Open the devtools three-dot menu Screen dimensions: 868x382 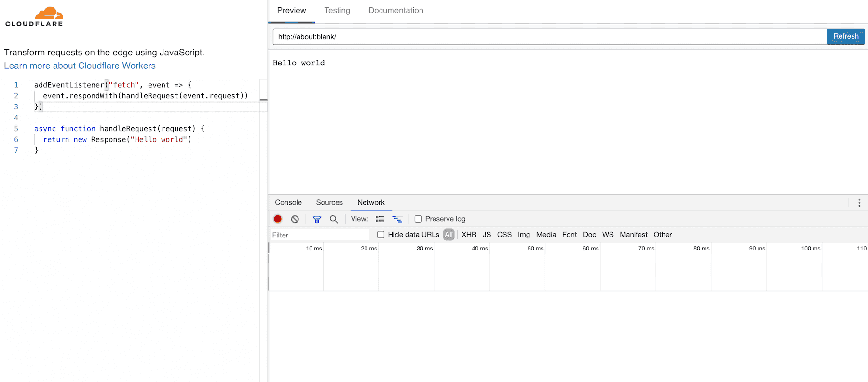[859, 203]
